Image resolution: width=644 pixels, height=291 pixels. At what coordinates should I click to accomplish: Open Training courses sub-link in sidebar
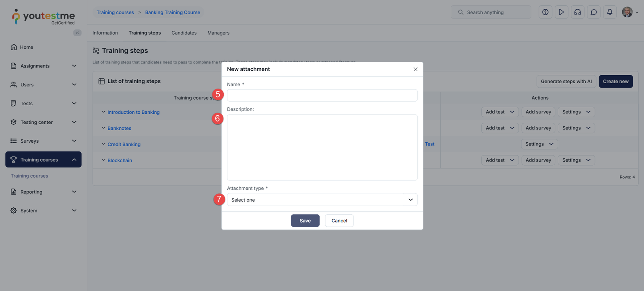tap(29, 176)
